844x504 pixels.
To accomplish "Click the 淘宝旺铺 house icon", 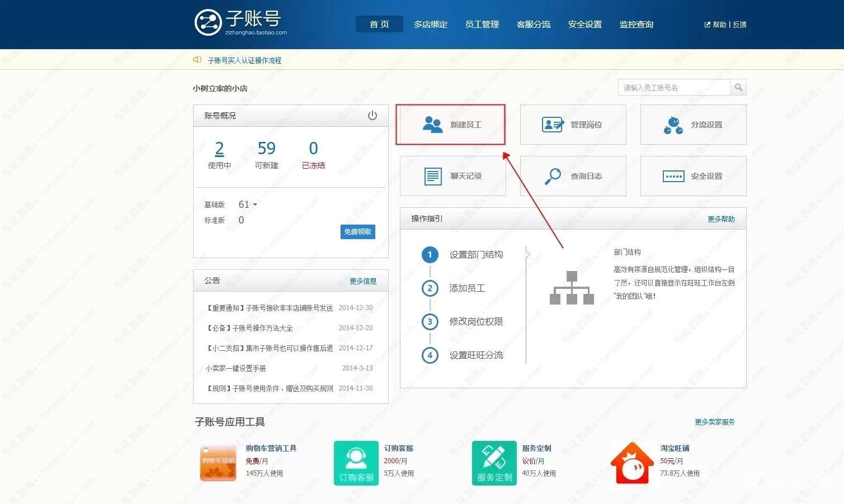I will coord(633,463).
